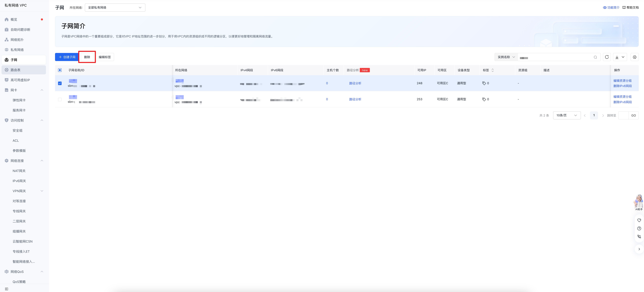
Task: Click the phone contact icon
Action: 639,236
